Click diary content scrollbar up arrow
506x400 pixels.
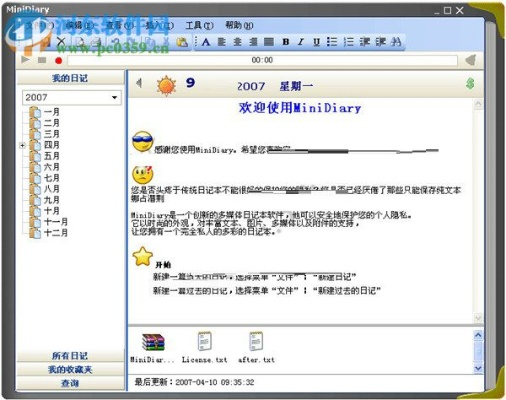(478, 105)
